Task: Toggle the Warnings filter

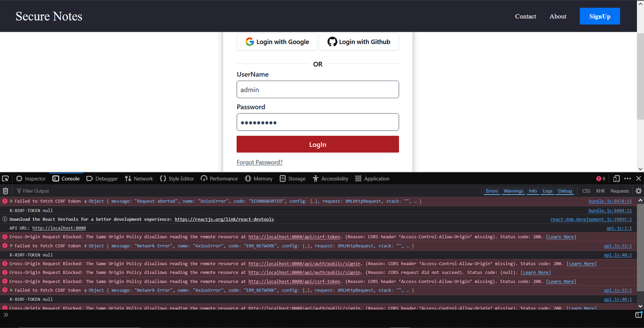Action: tap(513, 191)
